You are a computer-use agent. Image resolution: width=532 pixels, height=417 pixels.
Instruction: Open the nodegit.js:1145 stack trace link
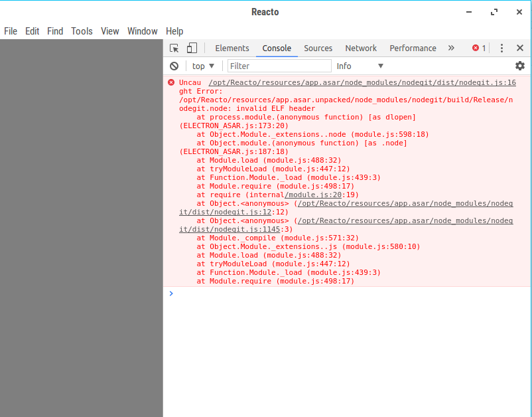coord(346,225)
